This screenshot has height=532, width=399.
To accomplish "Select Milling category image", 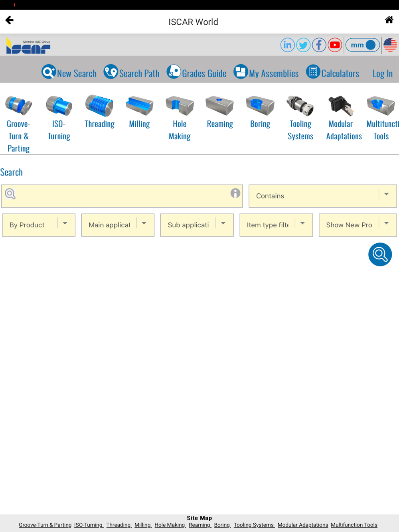I will pos(139,105).
